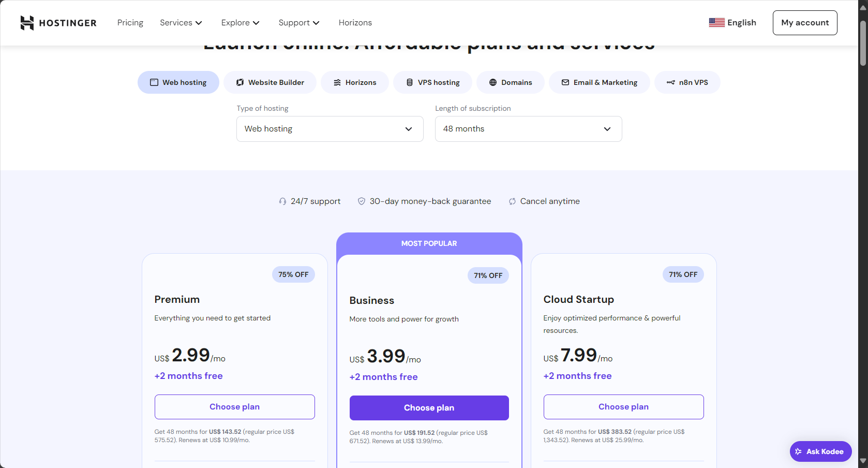Click '+2 months free' under Premium
The image size is (868, 468).
tap(189, 376)
